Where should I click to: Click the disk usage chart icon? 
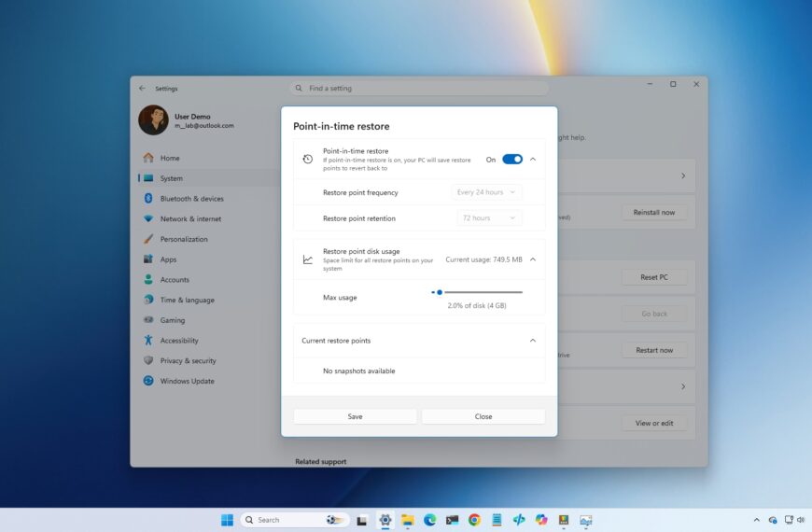pos(308,259)
